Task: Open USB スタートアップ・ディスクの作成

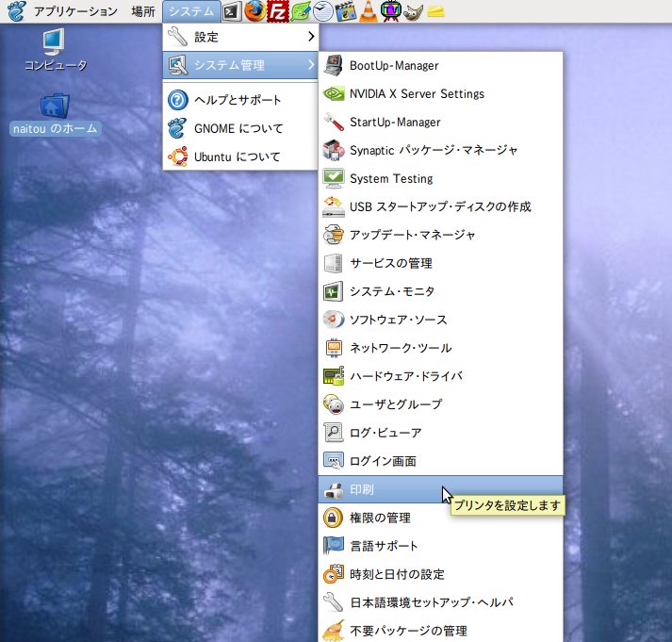Action: pos(440,207)
